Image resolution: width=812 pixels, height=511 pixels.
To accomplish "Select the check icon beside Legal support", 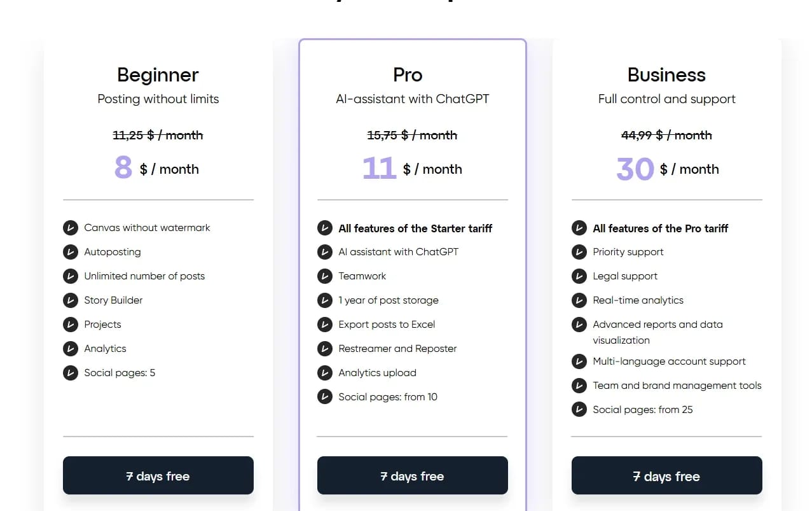I will [579, 276].
